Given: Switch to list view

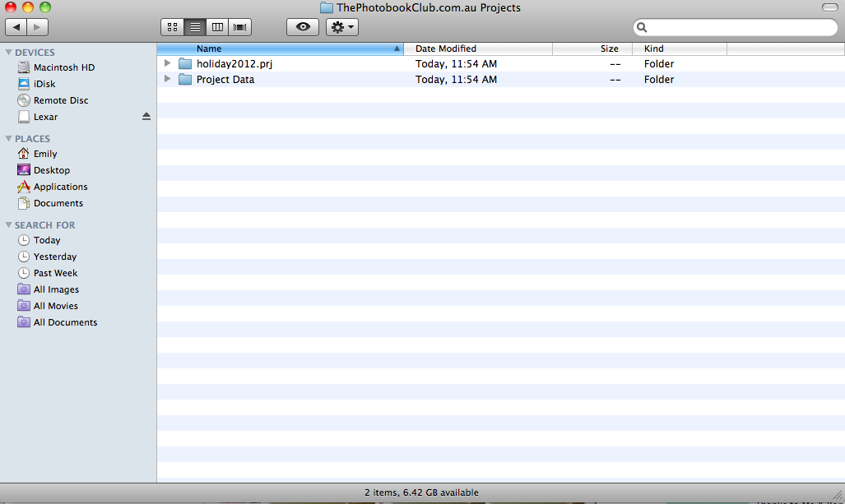Looking at the screenshot, I should click(195, 27).
